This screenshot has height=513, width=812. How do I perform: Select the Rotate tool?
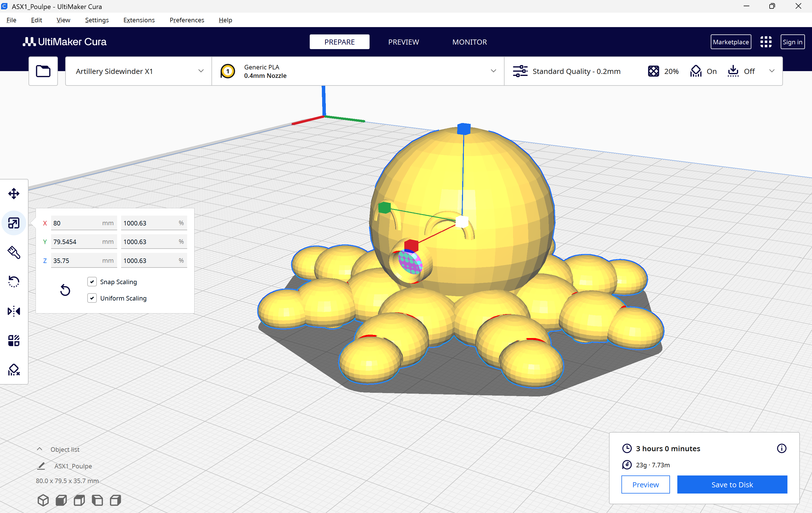[x=14, y=281]
